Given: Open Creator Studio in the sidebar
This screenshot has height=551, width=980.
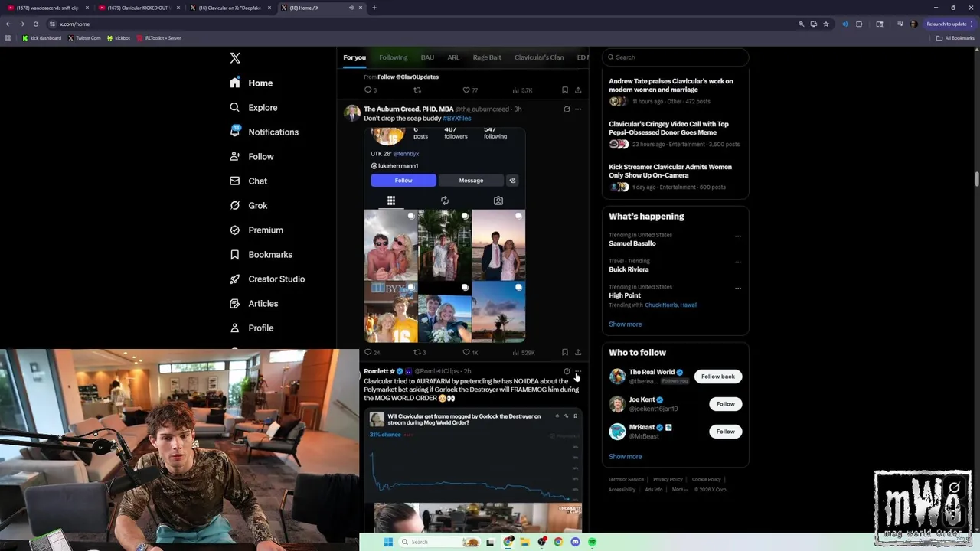Looking at the screenshot, I should click(266, 279).
